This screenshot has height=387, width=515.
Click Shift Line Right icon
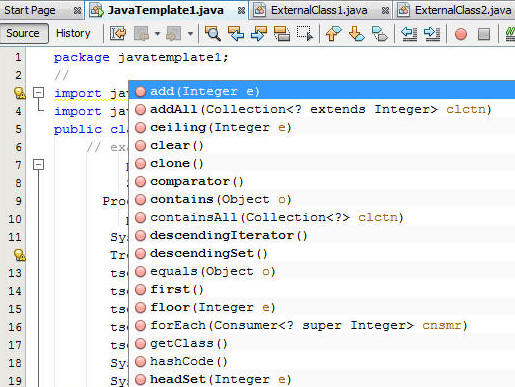click(x=432, y=33)
